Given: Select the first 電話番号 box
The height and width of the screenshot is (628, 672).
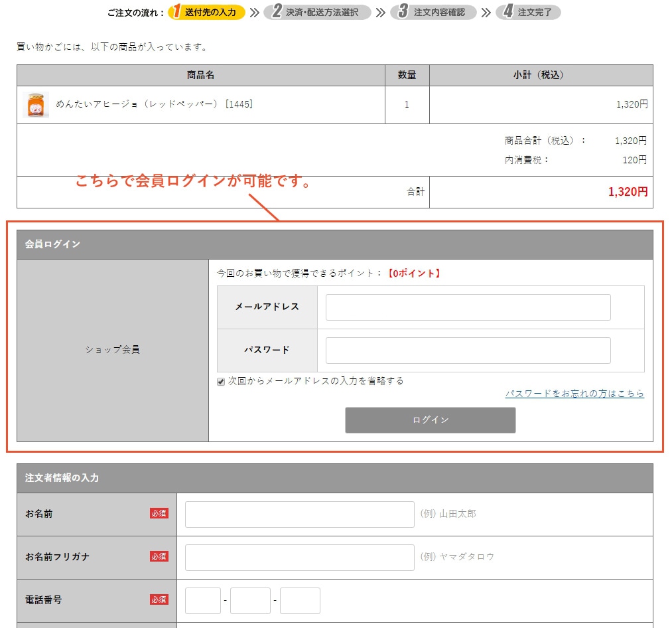Looking at the screenshot, I should pos(202,601).
